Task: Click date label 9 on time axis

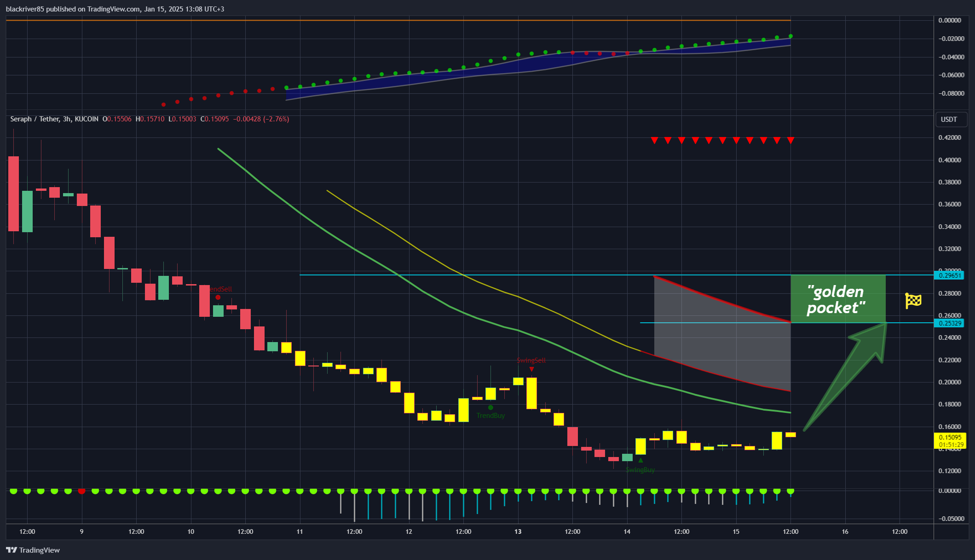Action: point(82,531)
